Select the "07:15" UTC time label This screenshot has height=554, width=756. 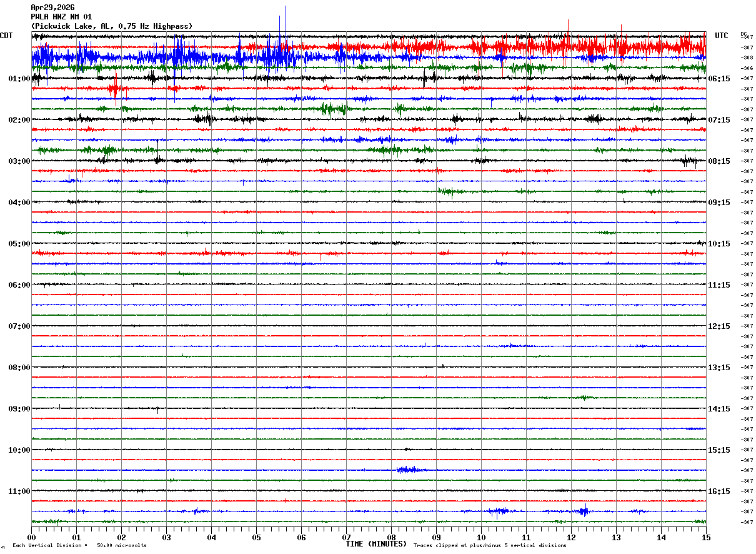tap(719, 120)
